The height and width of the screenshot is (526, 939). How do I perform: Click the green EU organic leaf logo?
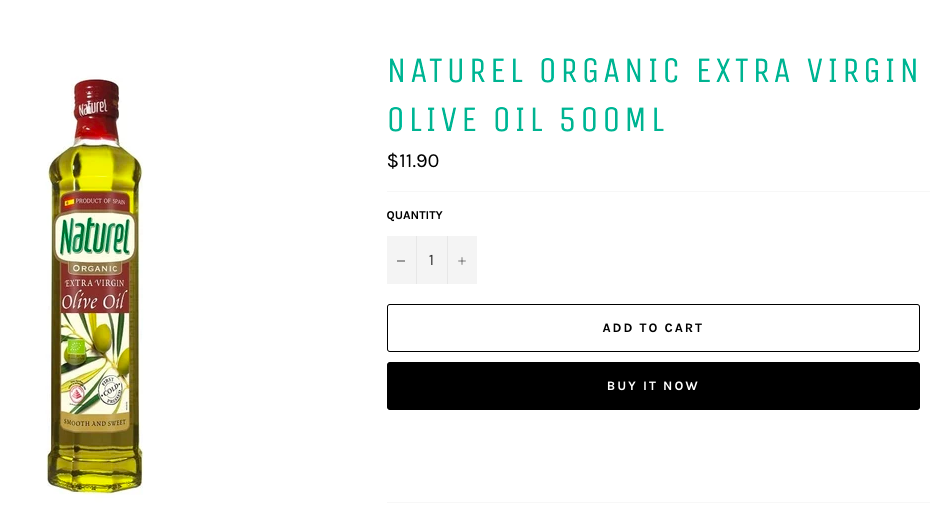[73, 349]
